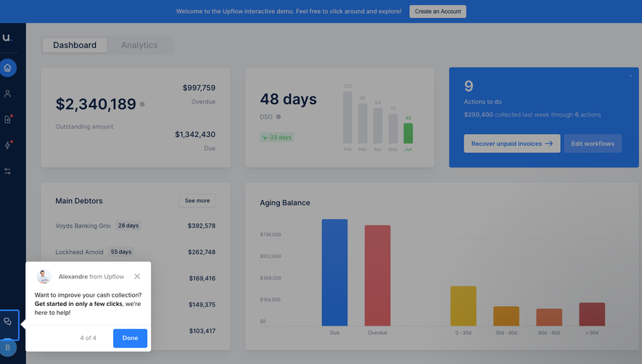The height and width of the screenshot is (364, 642).
Task: Click the 48 days DSO value
Action: pyautogui.click(x=288, y=99)
